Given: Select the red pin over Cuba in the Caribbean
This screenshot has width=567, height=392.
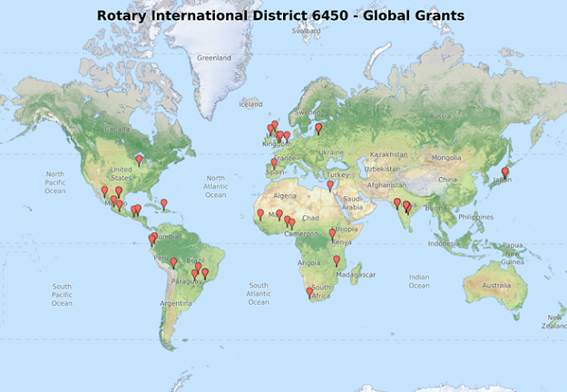Looking at the screenshot, I should point(164,204).
